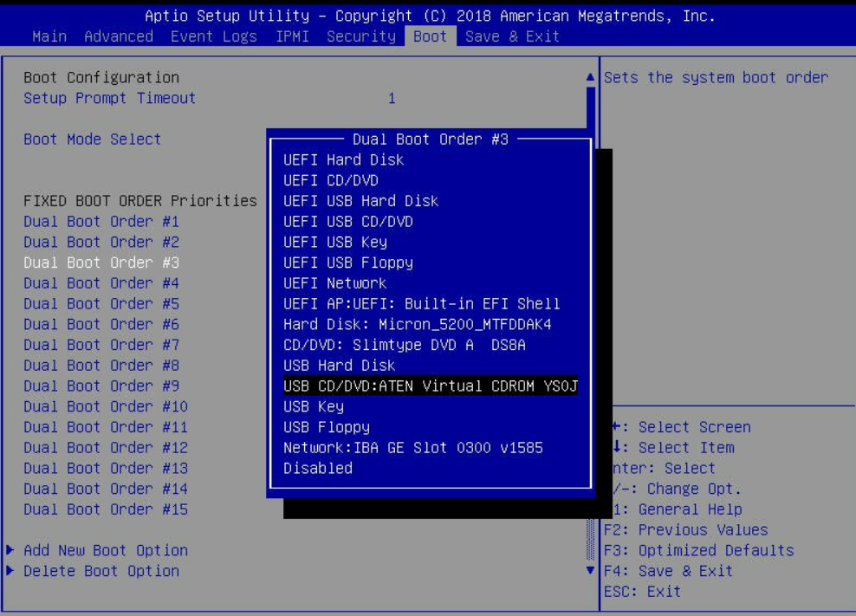Viewport: 856px width, 616px height.
Task: Set boot order to Disabled
Action: pos(318,468)
